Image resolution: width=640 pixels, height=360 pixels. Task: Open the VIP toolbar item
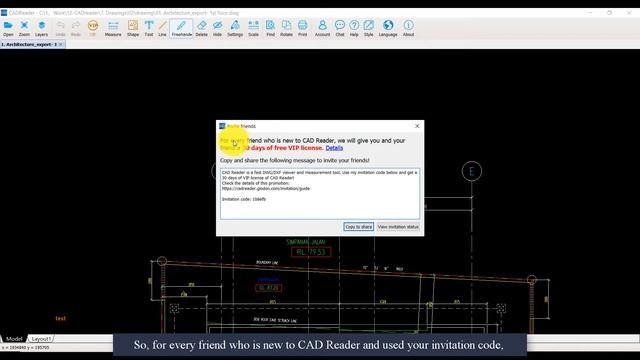93,29
